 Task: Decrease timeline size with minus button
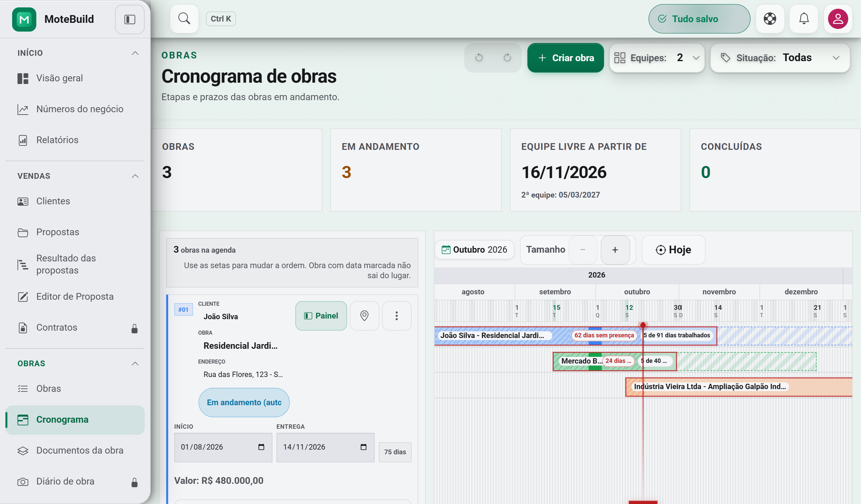click(x=583, y=250)
